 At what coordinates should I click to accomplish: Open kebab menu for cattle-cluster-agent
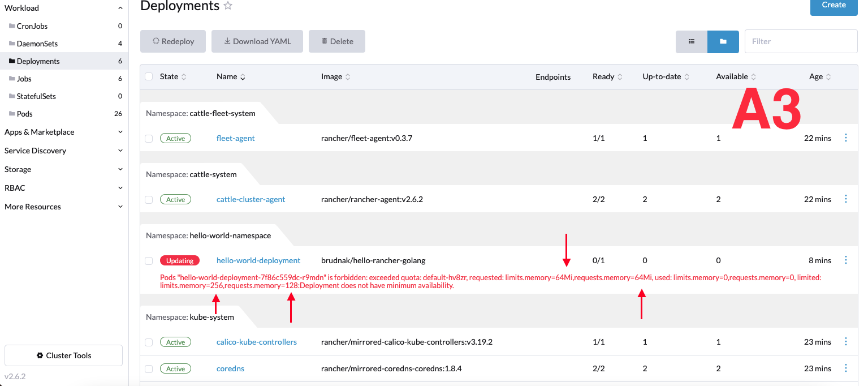(846, 199)
